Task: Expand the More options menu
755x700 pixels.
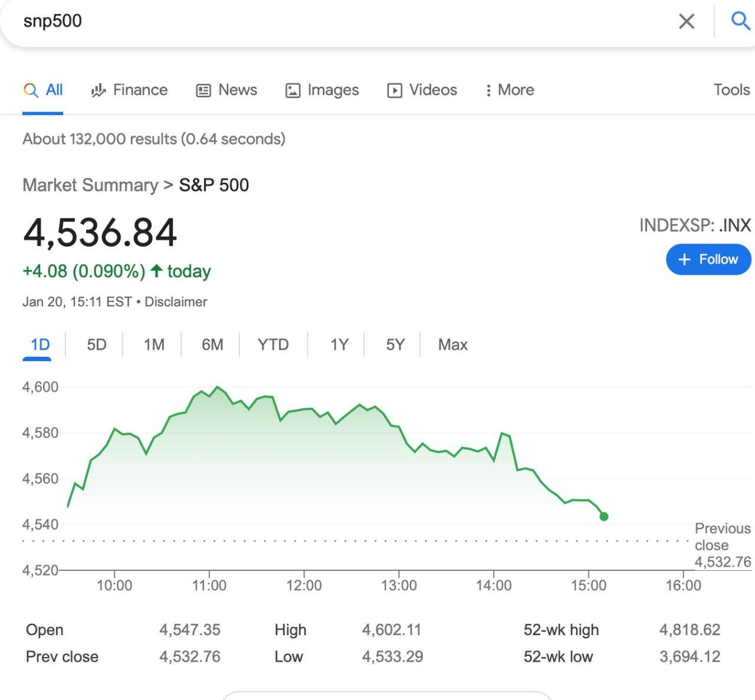Action: 510,90
